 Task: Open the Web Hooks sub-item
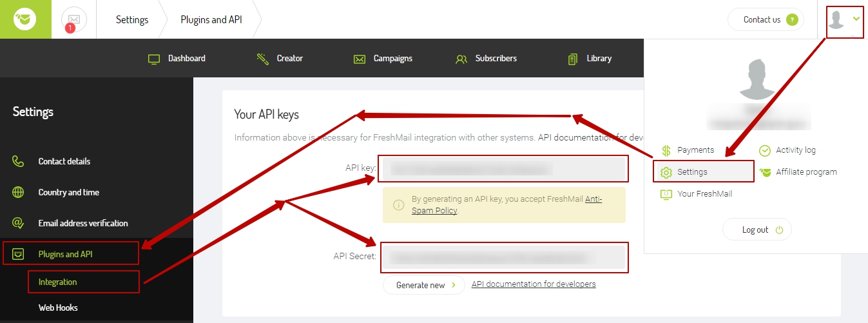click(x=58, y=308)
